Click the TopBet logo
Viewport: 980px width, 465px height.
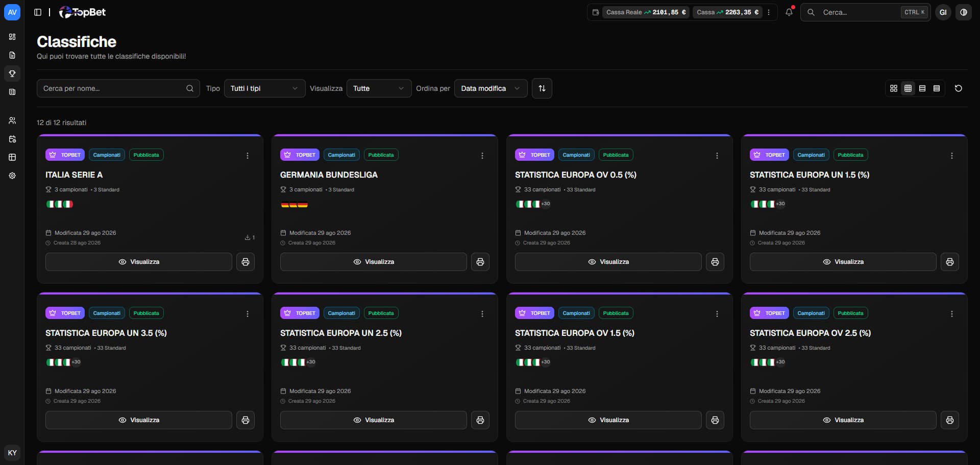(x=83, y=12)
